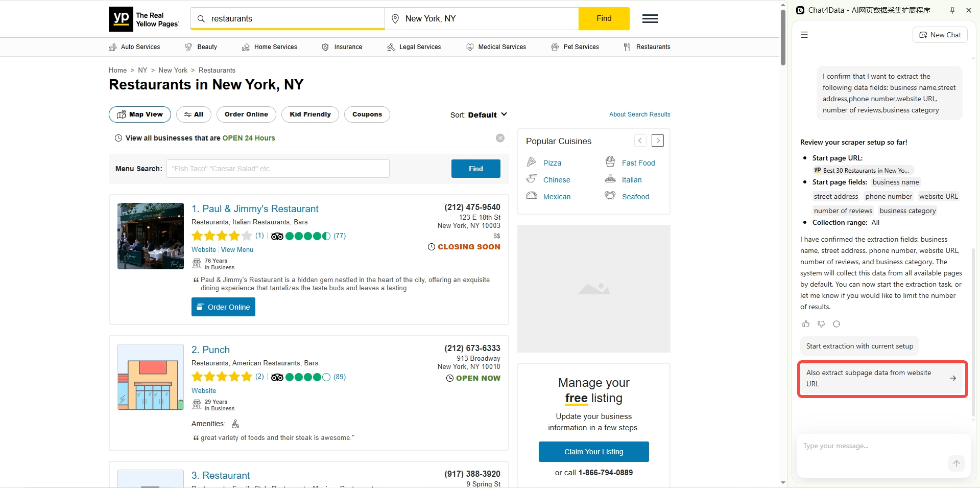Click the thumbs down feedback icon
Image resolution: width=980 pixels, height=488 pixels.
click(x=821, y=324)
